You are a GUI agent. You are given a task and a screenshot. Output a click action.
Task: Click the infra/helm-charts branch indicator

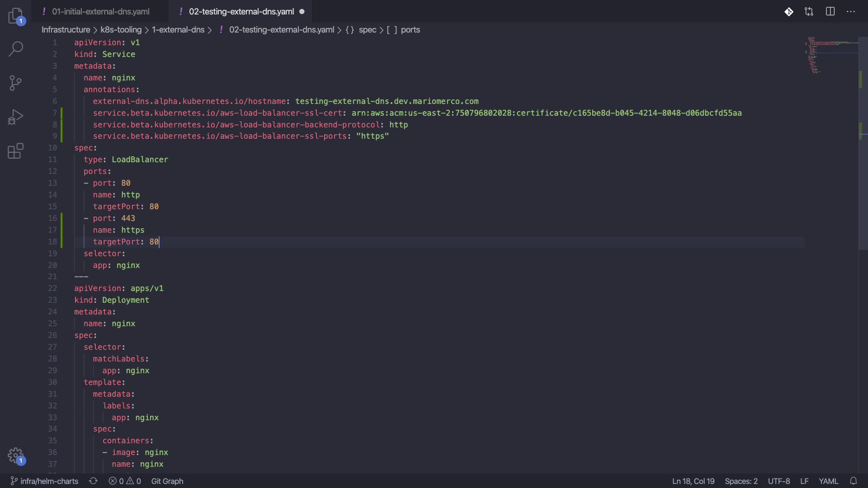tap(45, 481)
